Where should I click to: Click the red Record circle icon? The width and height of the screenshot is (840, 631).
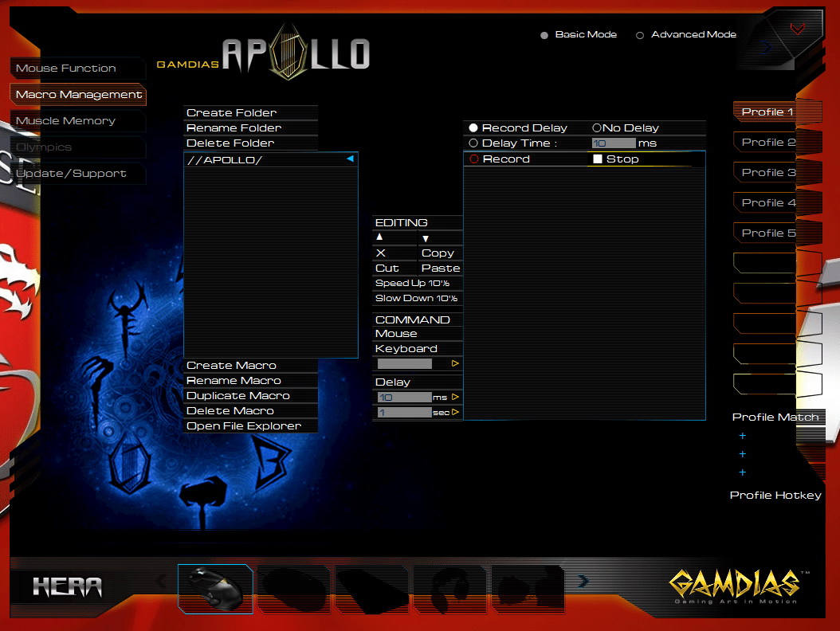coord(474,159)
